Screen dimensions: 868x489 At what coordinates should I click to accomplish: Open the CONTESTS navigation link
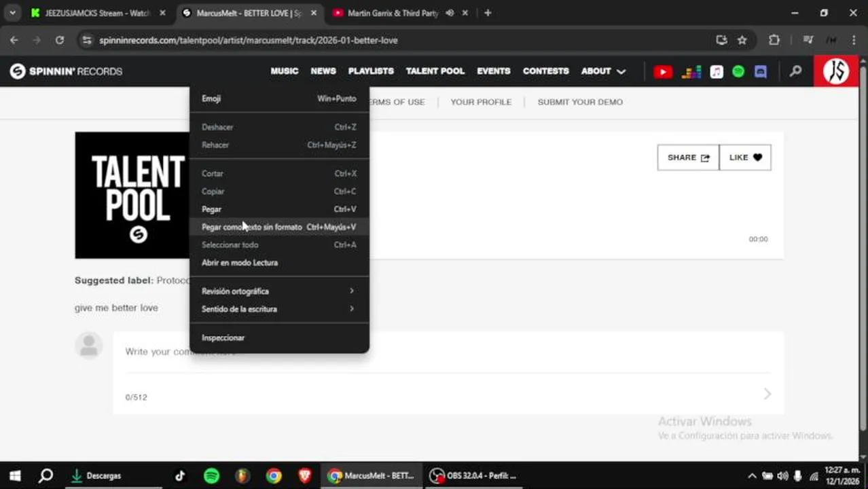click(546, 71)
